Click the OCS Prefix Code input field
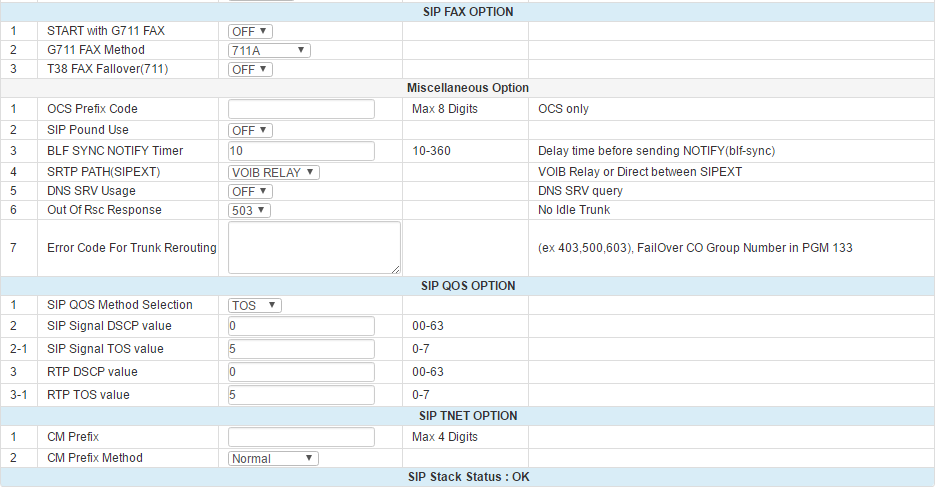The height and width of the screenshot is (497, 939). [301, 109]
